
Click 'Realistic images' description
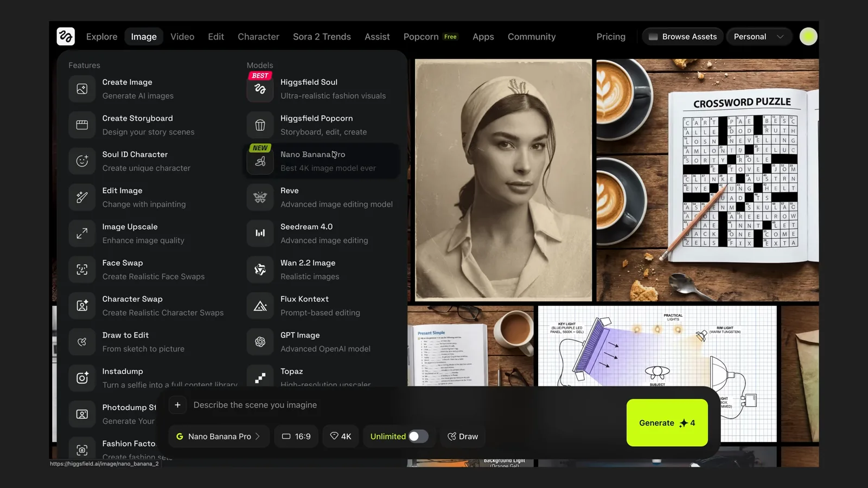pyautogui.click(x=310, y=277)
